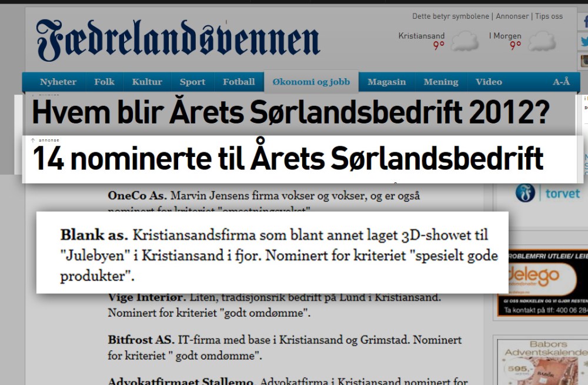Go to the Mening section
This screenshot has height=385, width=588.
(x=440, y=82)
